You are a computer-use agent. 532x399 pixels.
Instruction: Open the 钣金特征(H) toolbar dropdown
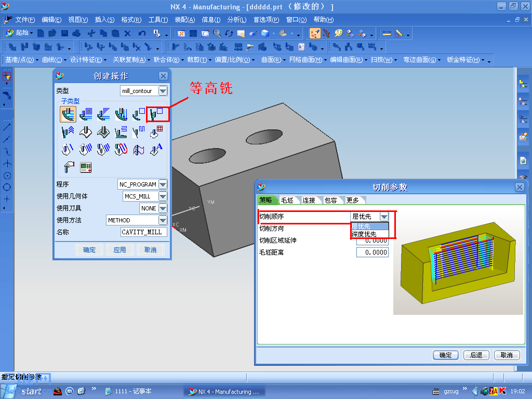click(x=465, y=60)
